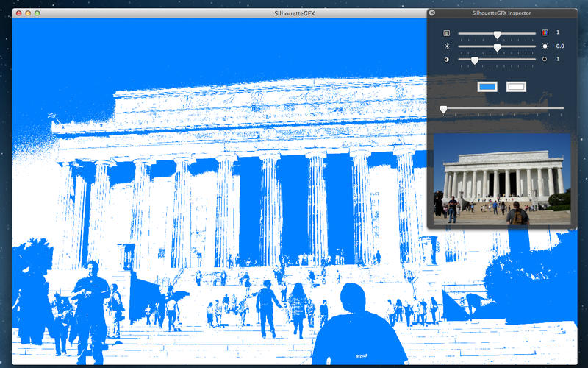
Task: Click the low contrast half-circle icon
Action: tap(446, 60)
